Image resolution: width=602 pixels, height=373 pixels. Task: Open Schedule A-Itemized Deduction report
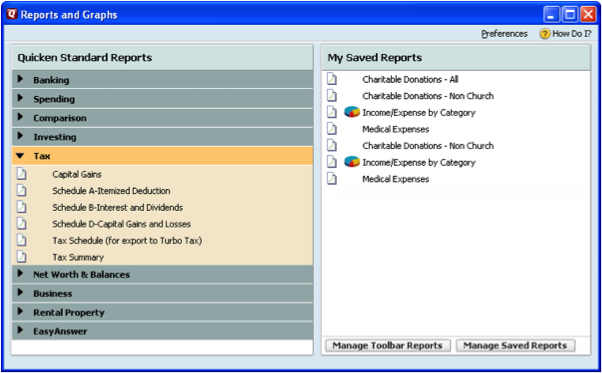111,191
